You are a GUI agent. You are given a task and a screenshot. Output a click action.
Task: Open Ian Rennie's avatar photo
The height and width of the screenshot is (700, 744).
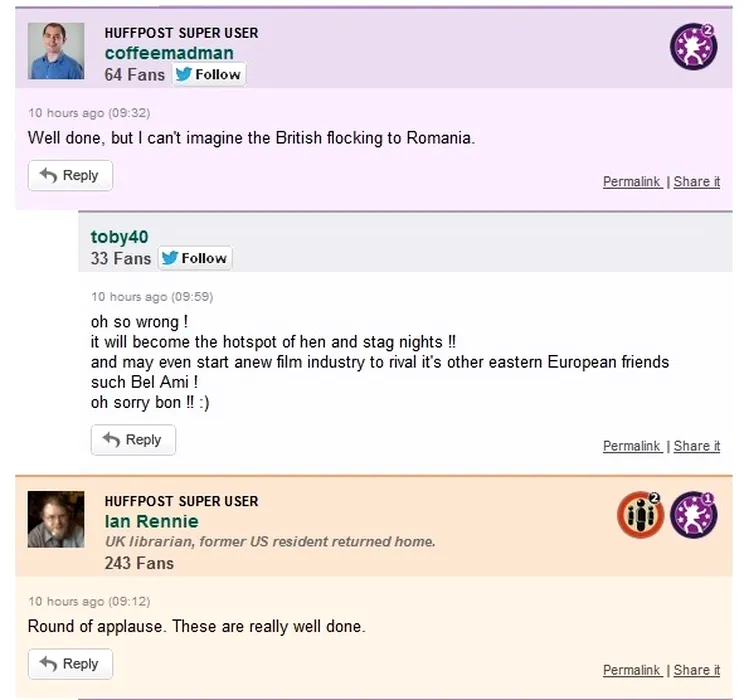[55, 519]
